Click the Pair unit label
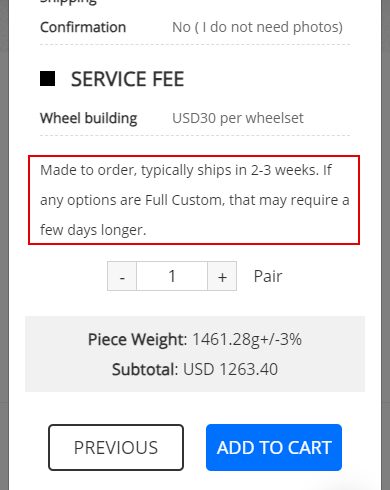The height and width of the screenshot is (490, 390). click(268, 276)
